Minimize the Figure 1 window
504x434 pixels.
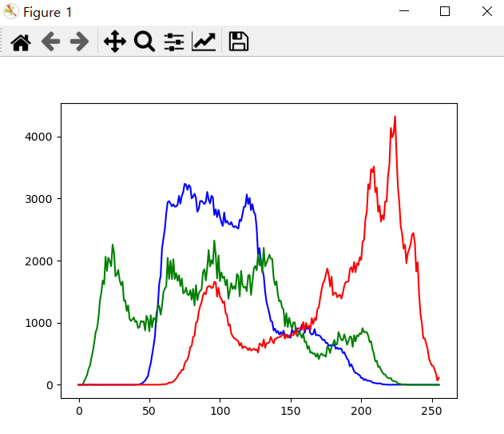click(x=404, y=11)
